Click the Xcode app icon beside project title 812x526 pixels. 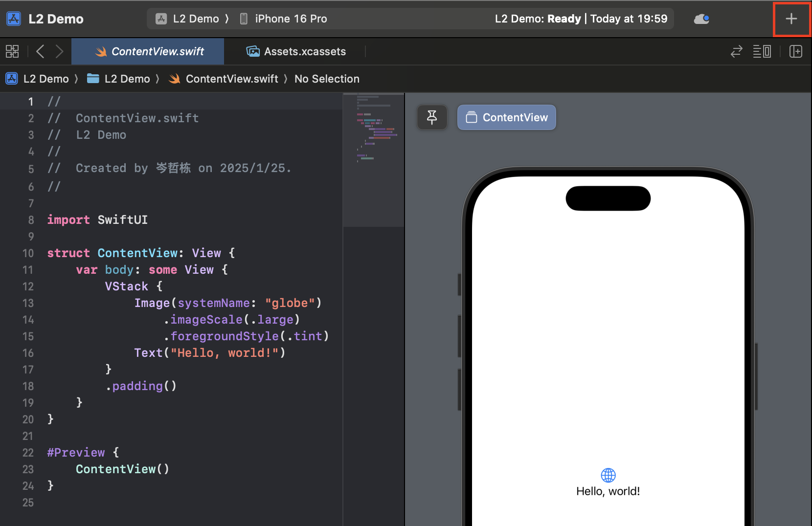point(13,19)
